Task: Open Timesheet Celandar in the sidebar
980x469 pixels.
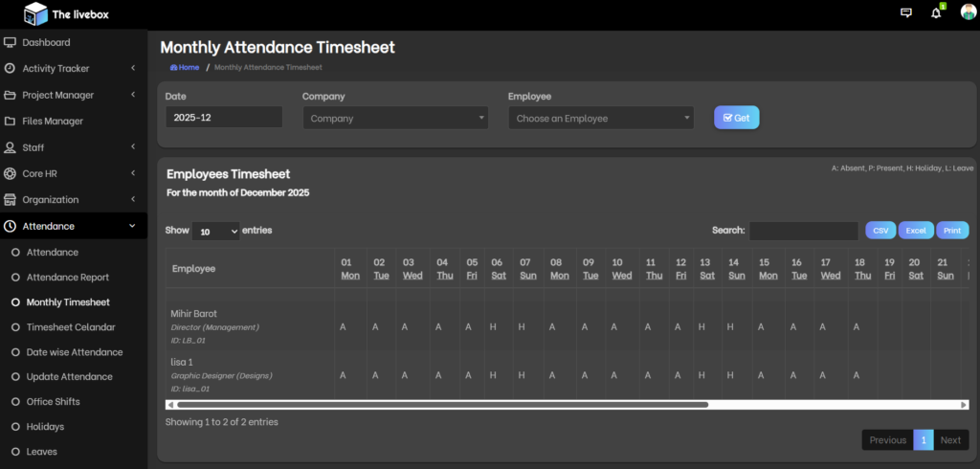Action: point(71,327)
